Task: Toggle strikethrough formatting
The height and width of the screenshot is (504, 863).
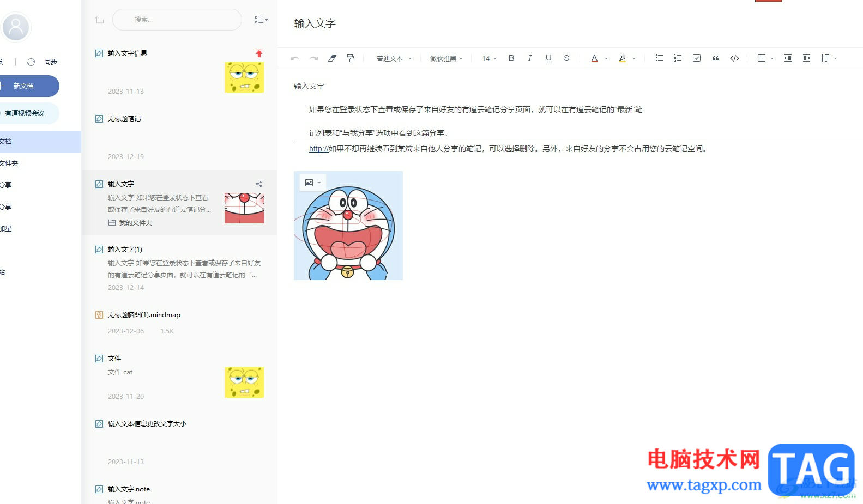Action: (x=566, y=58)
